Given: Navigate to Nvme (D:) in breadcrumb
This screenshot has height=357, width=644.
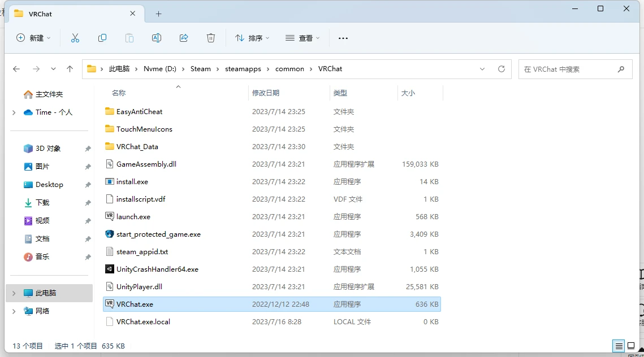Looking at the screenshot, I should 160,69.
